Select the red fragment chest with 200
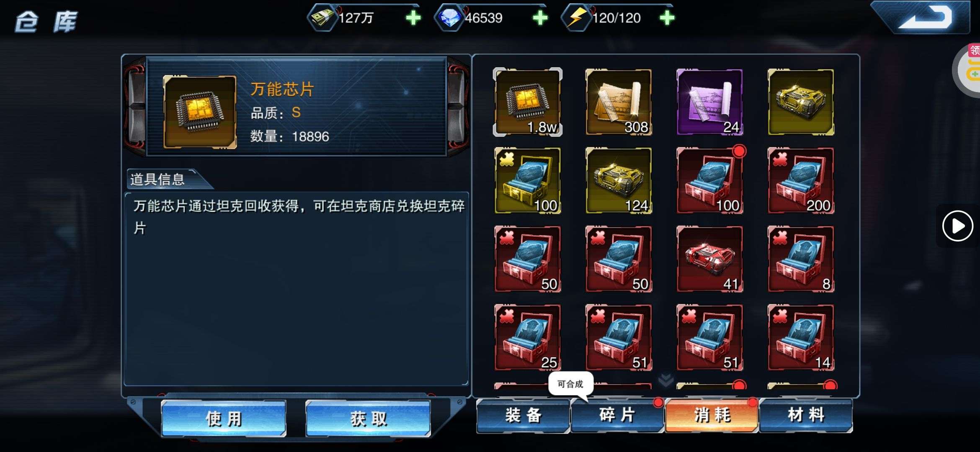The image size is (980, 452). [801, 181]
